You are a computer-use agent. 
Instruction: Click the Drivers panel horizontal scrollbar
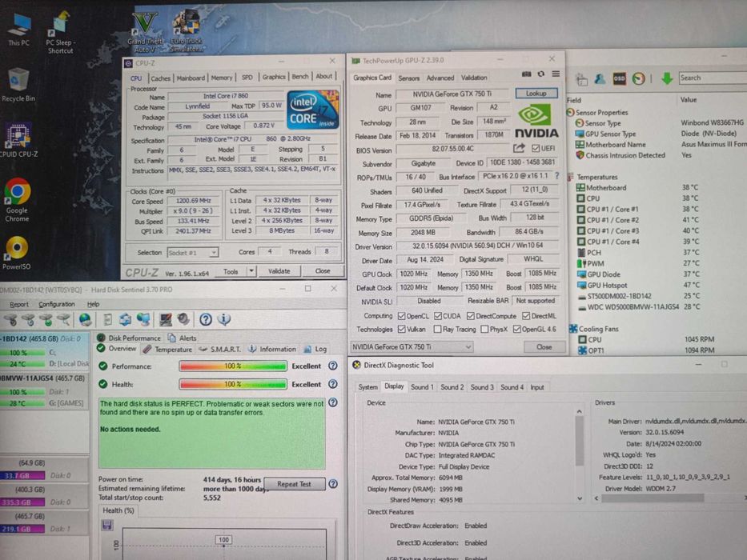[x=672, y=498]
